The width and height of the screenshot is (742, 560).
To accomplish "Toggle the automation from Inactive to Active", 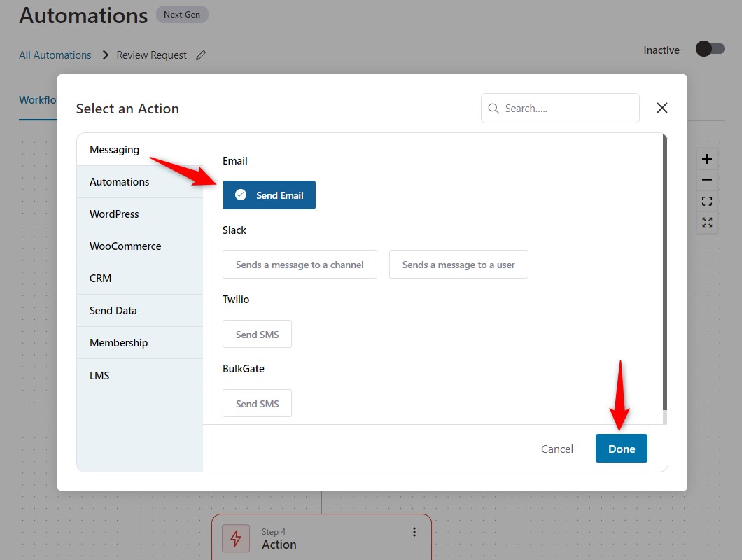I will click(710, 49).
